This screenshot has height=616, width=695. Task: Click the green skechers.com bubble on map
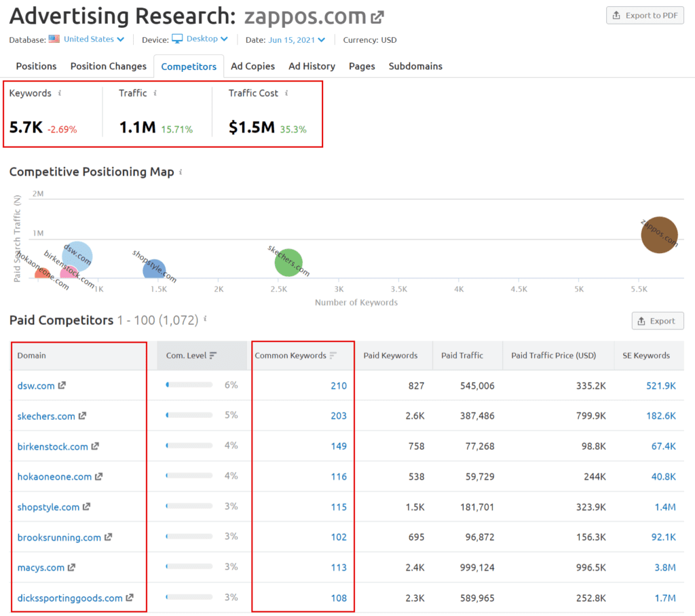pyautogui.click(x=288, y=263)
